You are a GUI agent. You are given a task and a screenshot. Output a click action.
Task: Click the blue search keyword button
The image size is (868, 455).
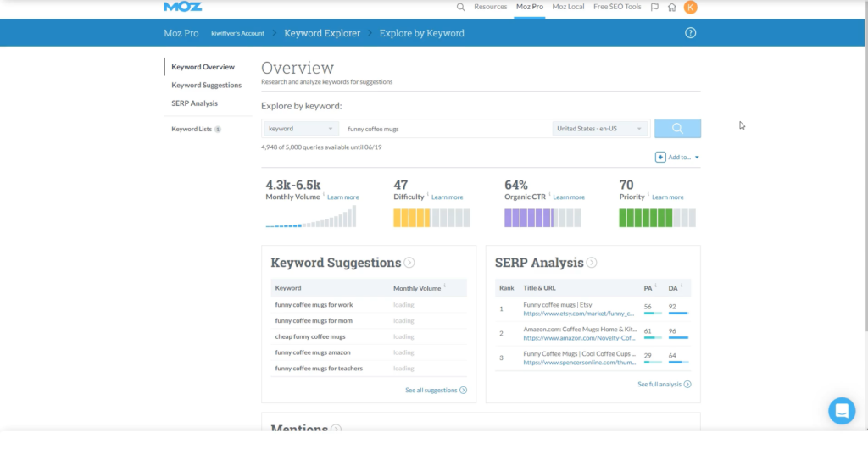(677, 129)
